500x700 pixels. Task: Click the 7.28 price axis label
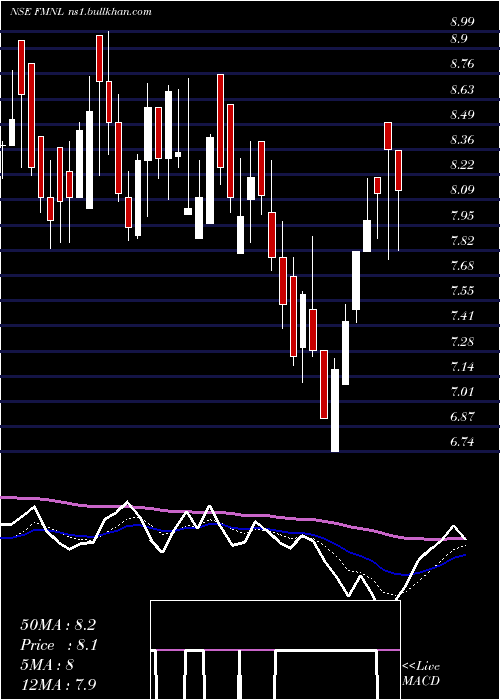tap(462, 342)
